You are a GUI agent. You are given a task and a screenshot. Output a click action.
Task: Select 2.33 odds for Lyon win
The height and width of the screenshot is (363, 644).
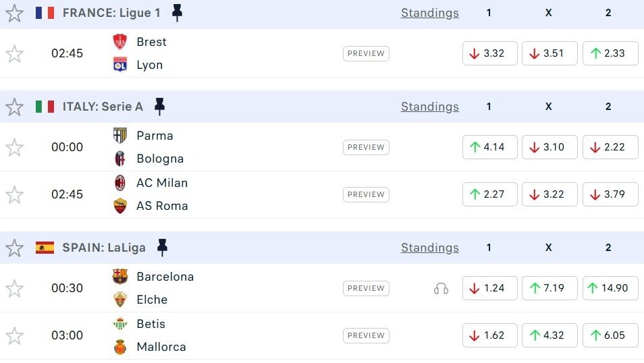click(x=610, y=53)
